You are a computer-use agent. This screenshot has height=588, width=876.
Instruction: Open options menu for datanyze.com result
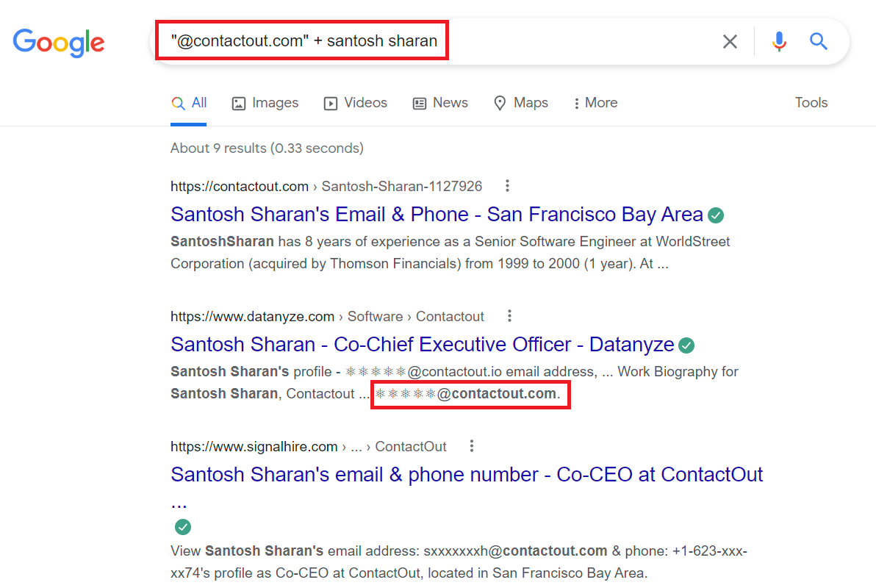point(509,316)
